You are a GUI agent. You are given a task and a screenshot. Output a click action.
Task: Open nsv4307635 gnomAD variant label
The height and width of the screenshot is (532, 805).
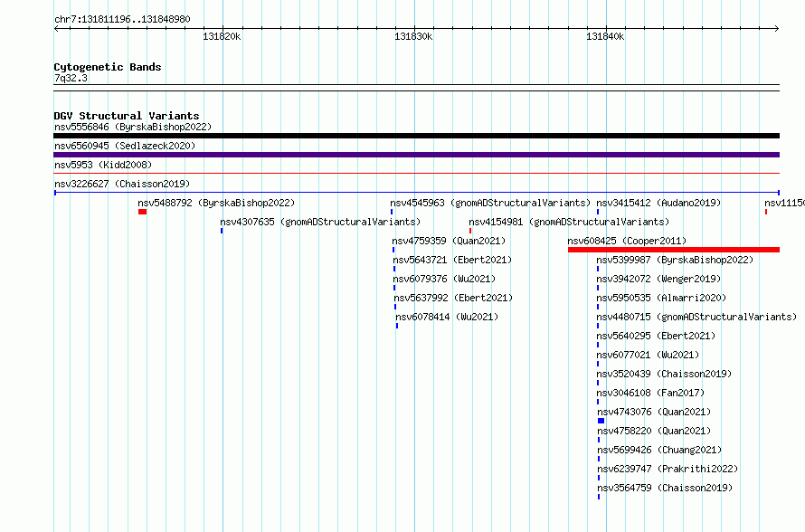click(320, 222)
